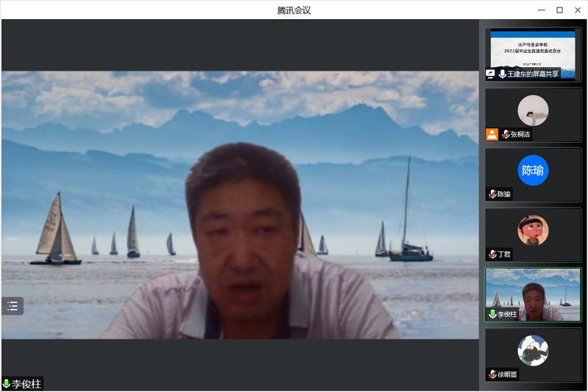Click 徐朝嘉's sheep avatar

click(x=533, y=350)
